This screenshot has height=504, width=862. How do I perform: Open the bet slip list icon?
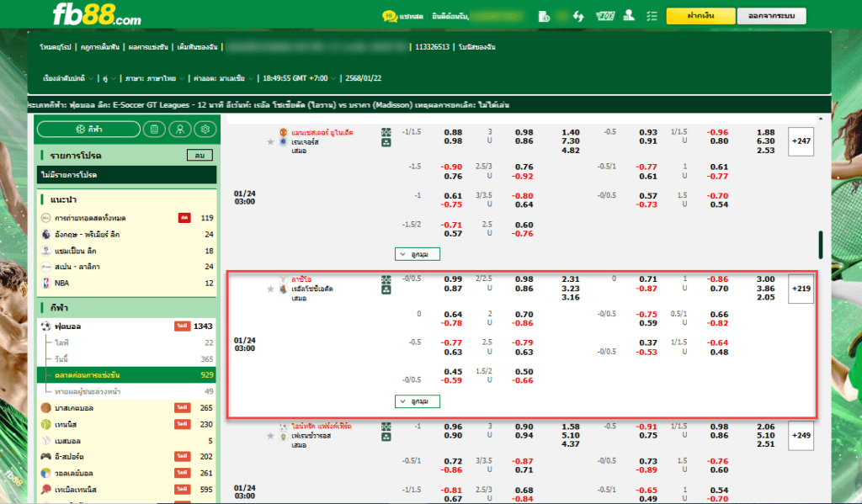click(155, 130)
